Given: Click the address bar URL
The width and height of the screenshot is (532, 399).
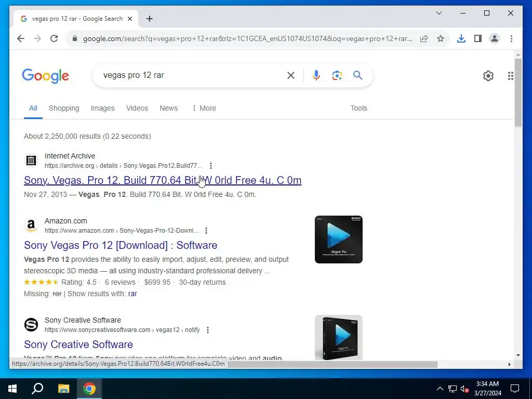Looking at the screenshot, I should click(x=248, y=38).
